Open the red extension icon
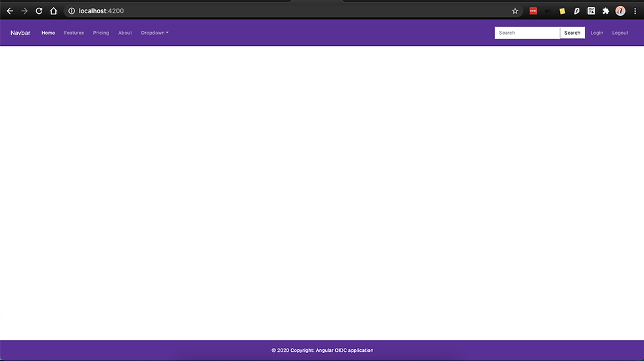The height and width of the screenshot is (361, 644). coord(533,11)
